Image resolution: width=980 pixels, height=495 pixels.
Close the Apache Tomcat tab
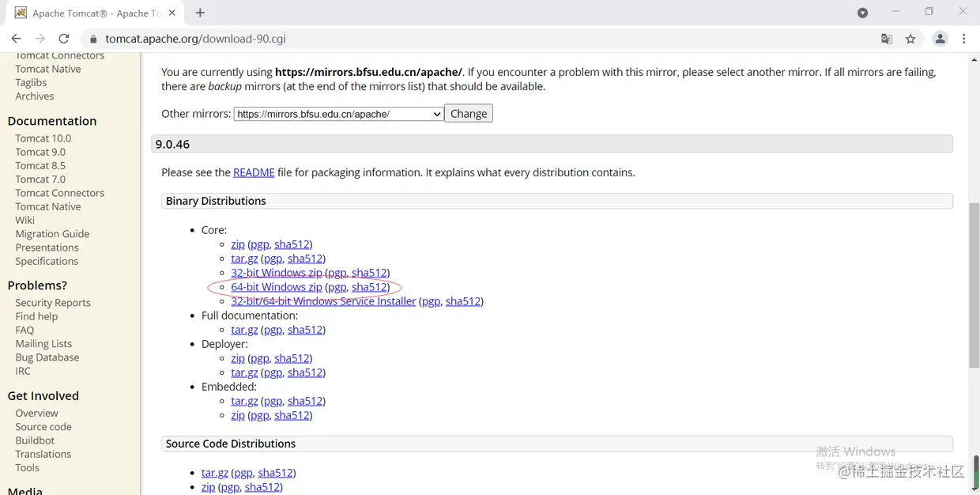coord(174,13)
